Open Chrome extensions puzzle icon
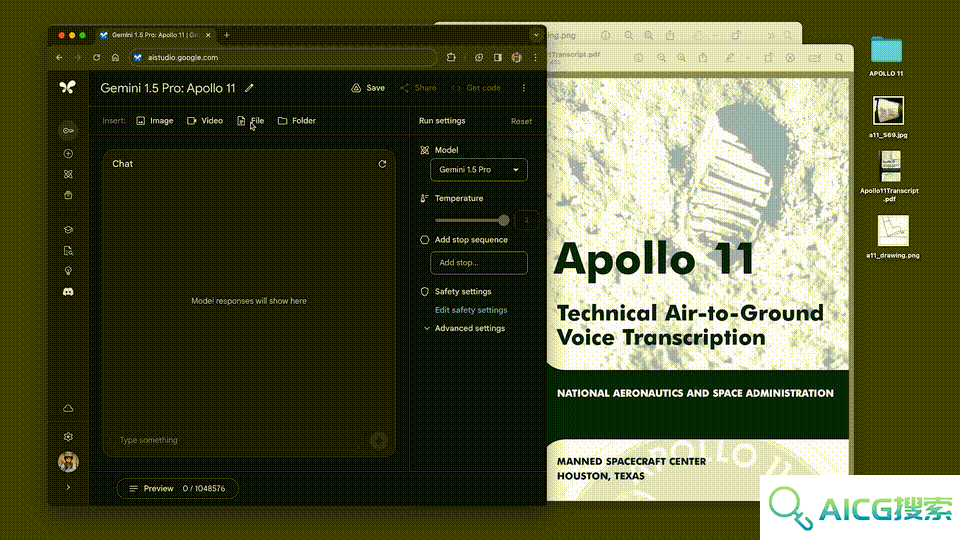The height and width of the screenshot is (540, 960). point(451,58)
